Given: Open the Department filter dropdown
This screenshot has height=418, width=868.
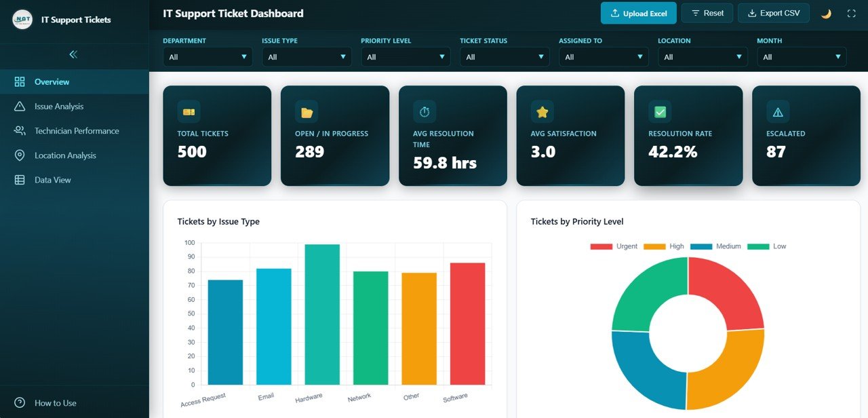Looking at the screenshot, I should pos(208,57).
